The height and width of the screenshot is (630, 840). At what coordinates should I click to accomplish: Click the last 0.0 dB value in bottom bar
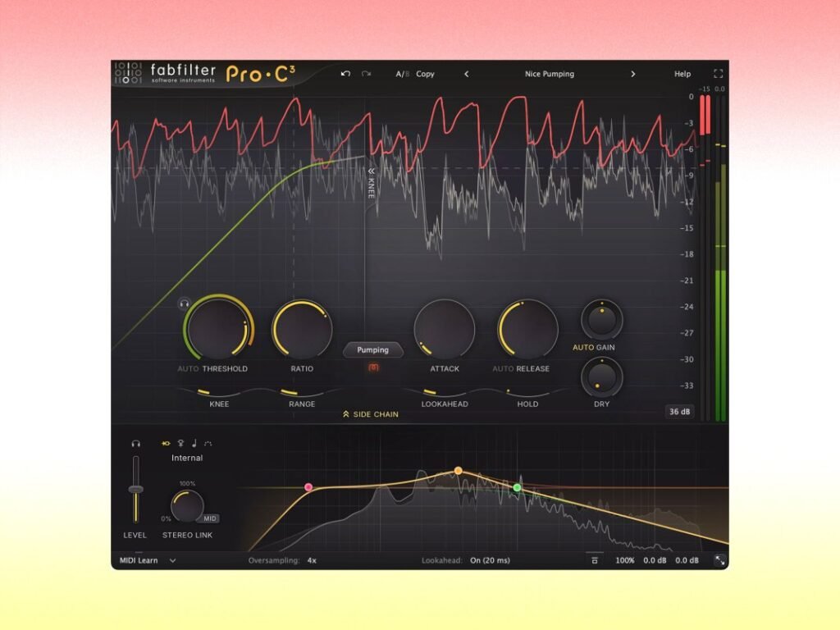tap(687, 560)
